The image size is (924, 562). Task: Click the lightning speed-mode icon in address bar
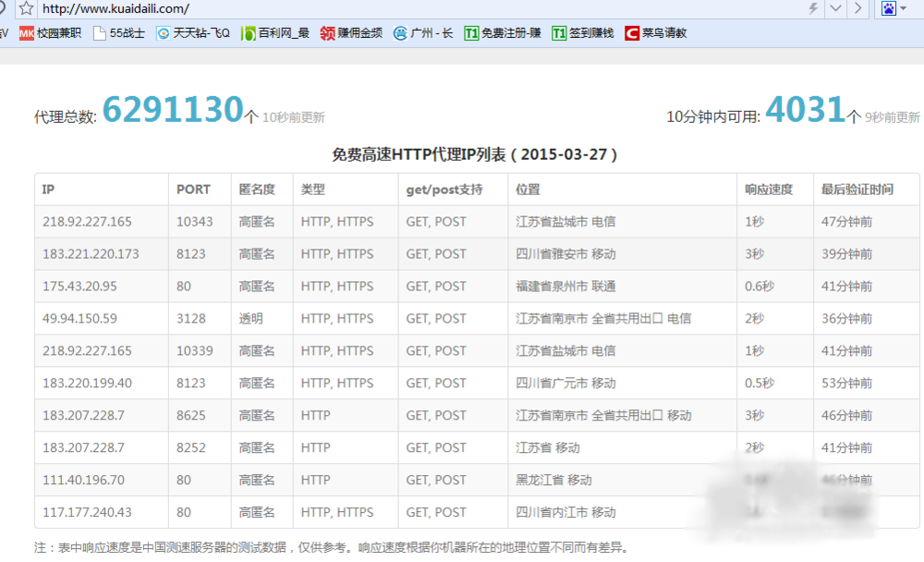(813, 8)
